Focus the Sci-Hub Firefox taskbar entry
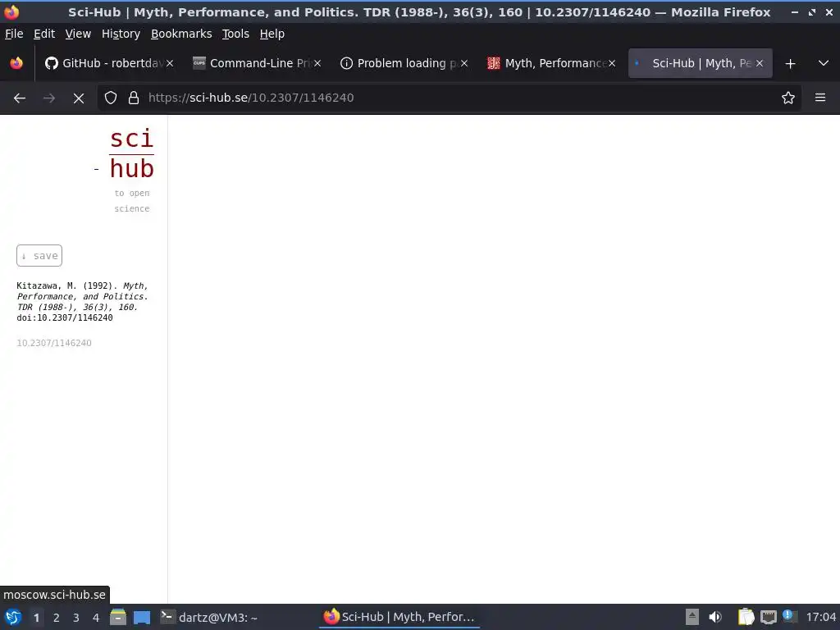The height and width of the screenshot is (630, 840). (x=399, y=617)
